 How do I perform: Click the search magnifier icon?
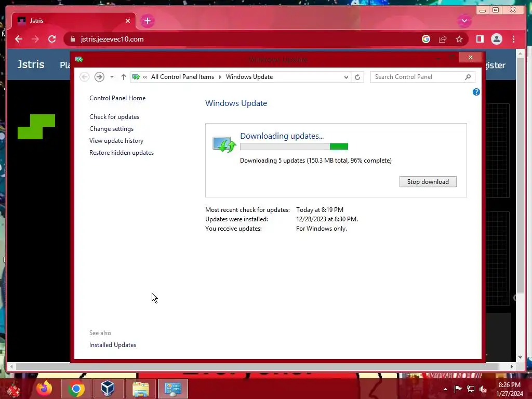tap(468, 77)
